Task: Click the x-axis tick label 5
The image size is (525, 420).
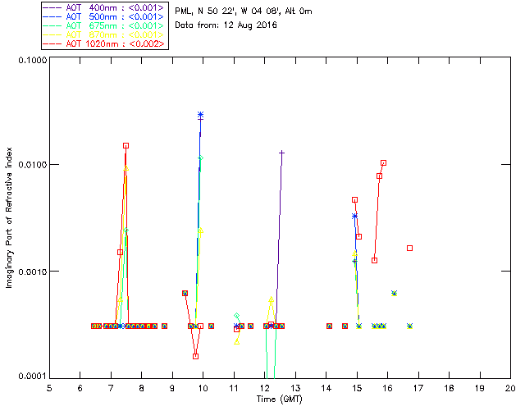Action: pos(49,388)
